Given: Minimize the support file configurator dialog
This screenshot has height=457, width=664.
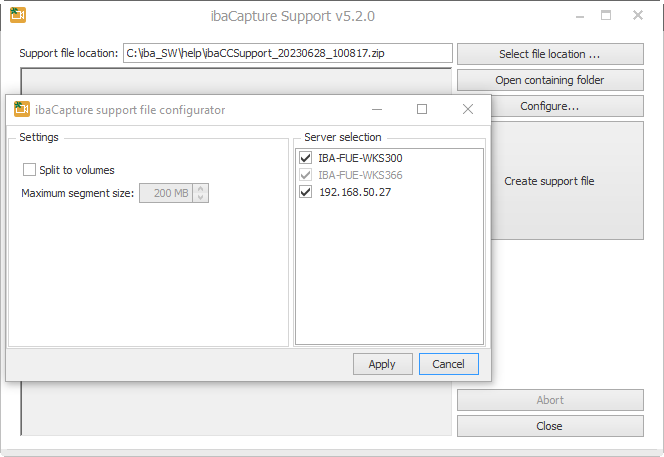Looking at the screenshot, I should tap(377, 109).
